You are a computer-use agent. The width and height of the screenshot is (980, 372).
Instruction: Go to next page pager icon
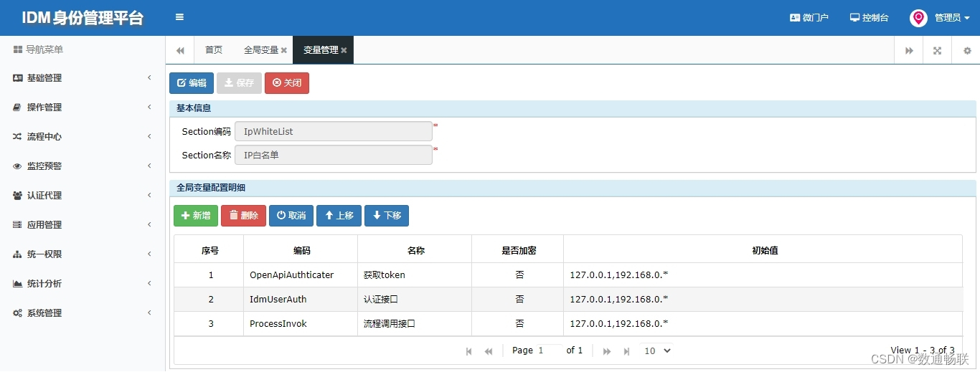(x=607, y=351)
